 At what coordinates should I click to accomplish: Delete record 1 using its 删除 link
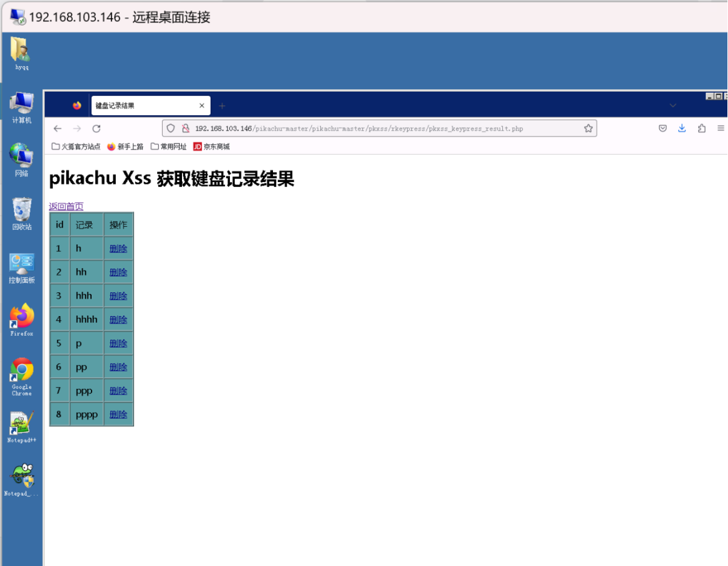(x=118, y=248)
